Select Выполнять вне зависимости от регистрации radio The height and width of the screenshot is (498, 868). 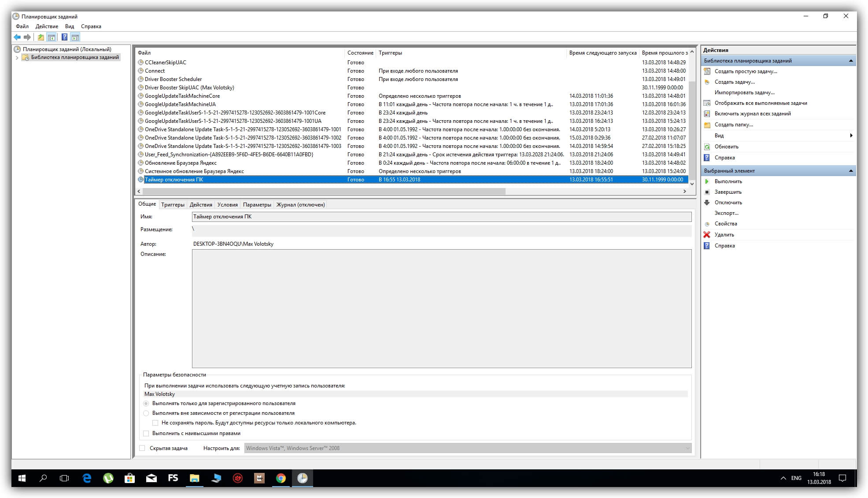[x=146, y=413]
